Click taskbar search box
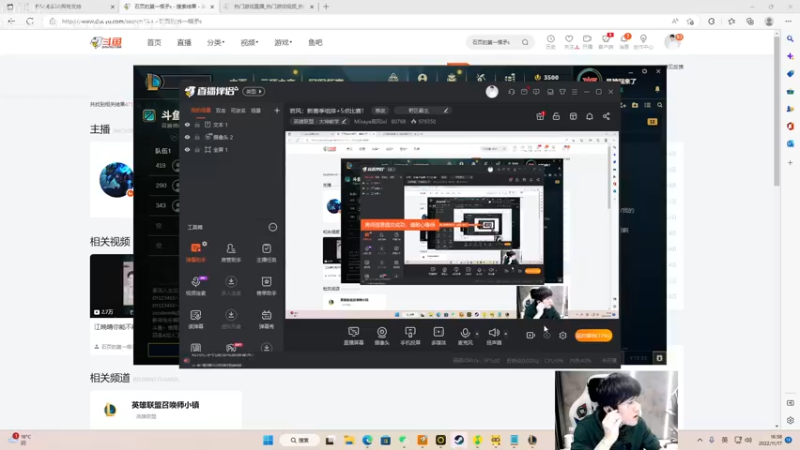 299,440
